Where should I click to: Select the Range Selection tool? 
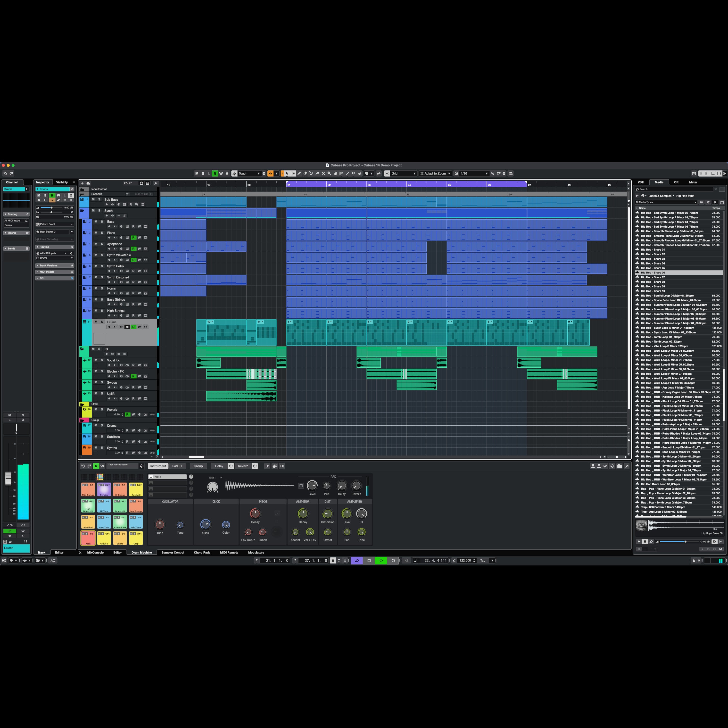pos(293,174)
